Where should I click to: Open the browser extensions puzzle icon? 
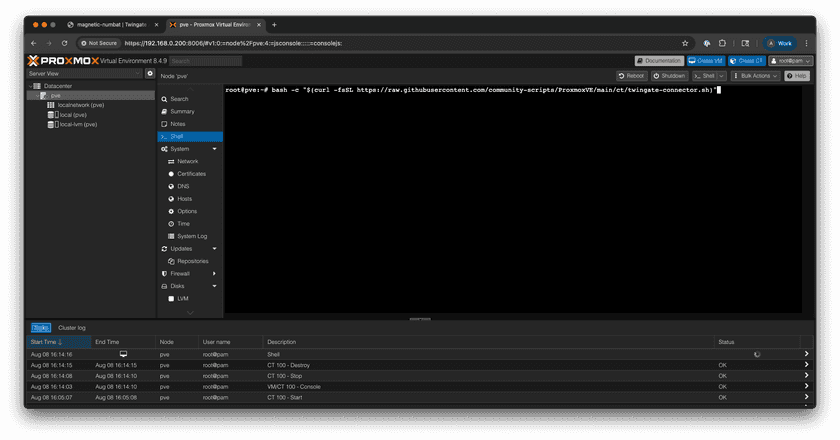724,43
